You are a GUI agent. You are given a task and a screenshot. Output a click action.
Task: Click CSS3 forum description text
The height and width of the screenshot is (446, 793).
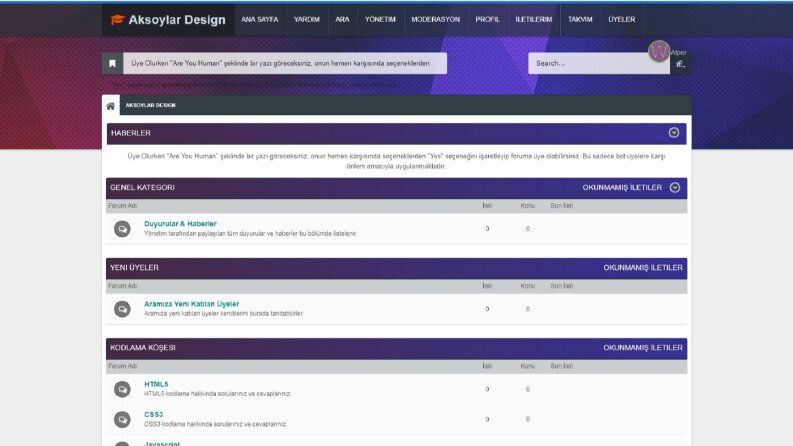(215, 424)
